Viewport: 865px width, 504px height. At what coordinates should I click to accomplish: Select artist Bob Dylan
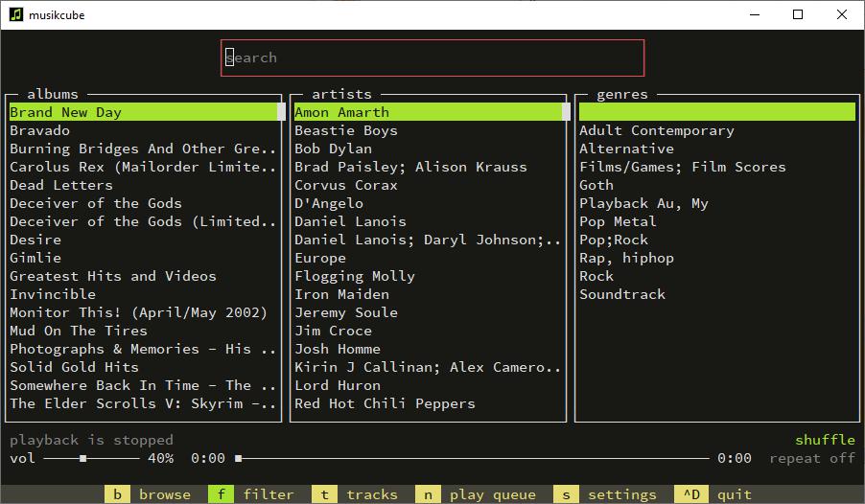point(428,149)
